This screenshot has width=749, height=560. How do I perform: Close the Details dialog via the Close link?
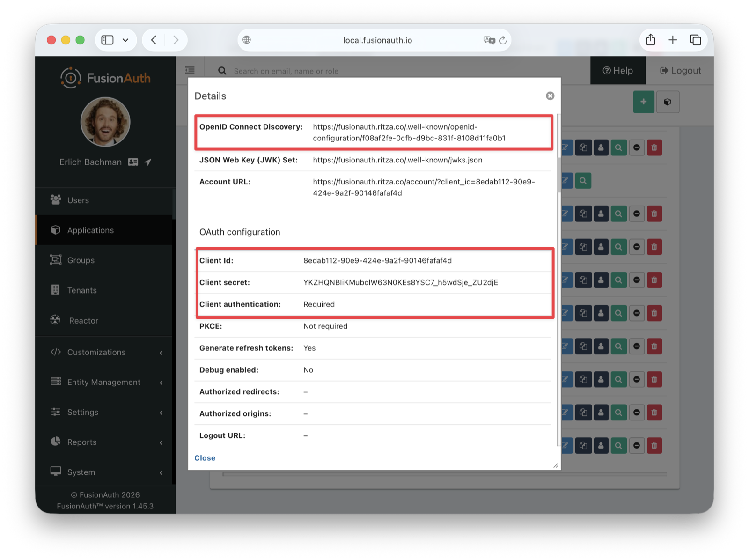click(x=205, y=457)
